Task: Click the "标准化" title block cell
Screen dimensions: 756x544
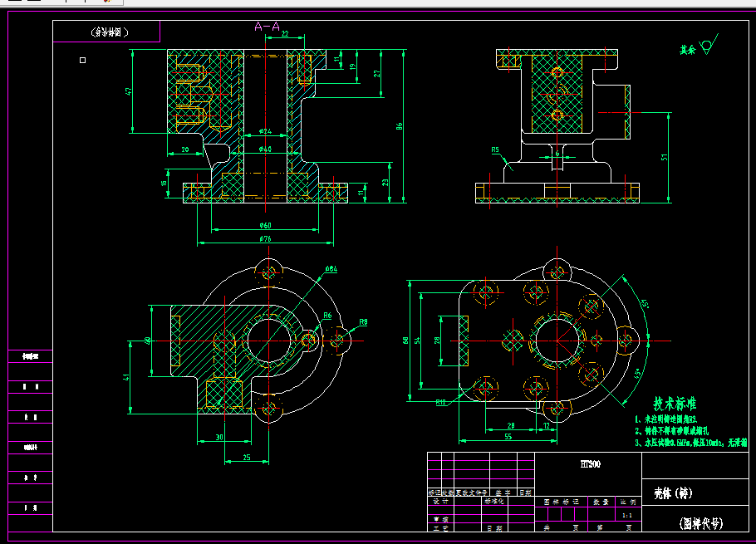Action: (x=494, y=501)
